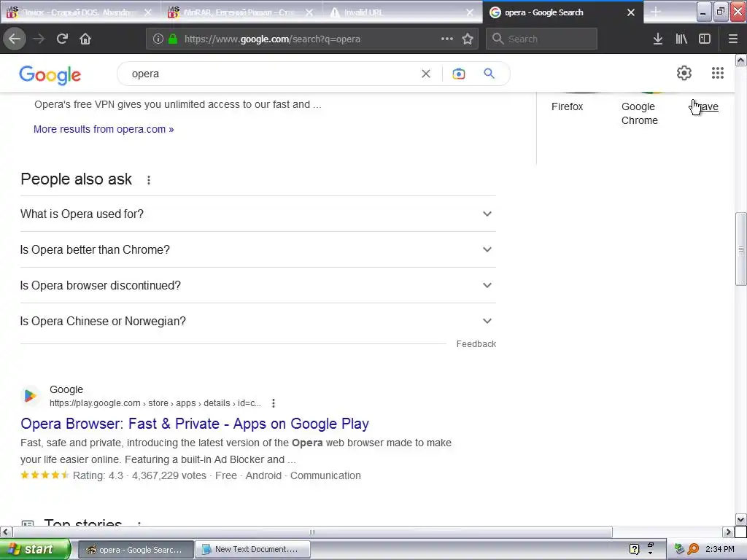The height and width of the screenshot is (560, 747).
Task: Open page actions three-dot menu in address bar
Action: [447, 39]
